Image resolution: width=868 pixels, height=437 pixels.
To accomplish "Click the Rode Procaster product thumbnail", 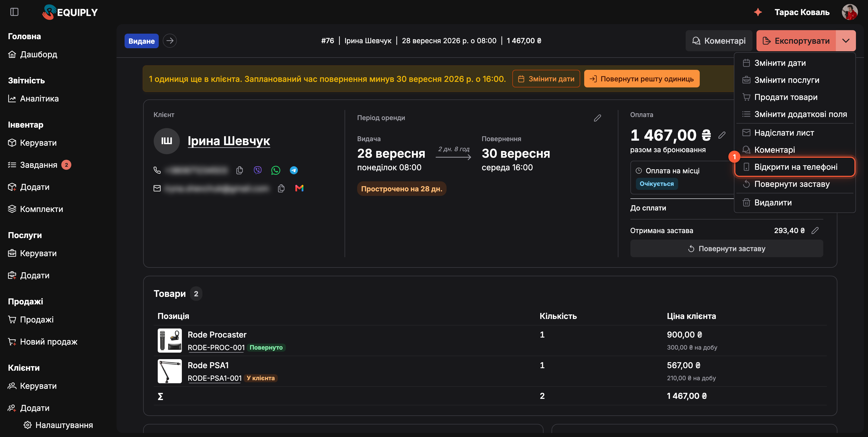I will [x=170, y=340].
